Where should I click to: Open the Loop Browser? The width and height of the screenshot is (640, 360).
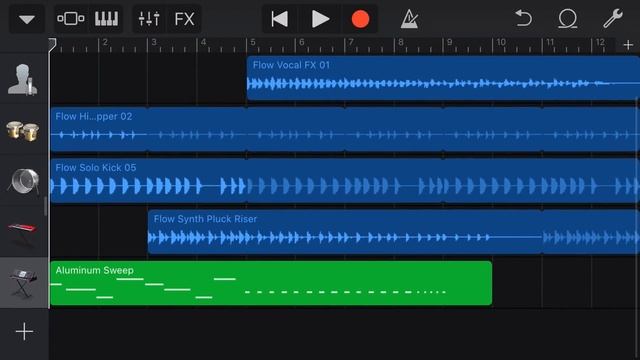point(567,19)
